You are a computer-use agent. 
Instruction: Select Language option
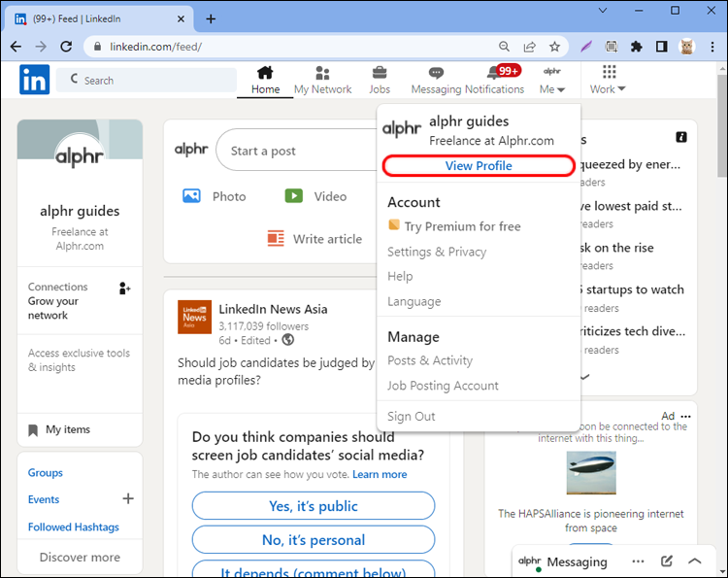[x=414, y=301]
